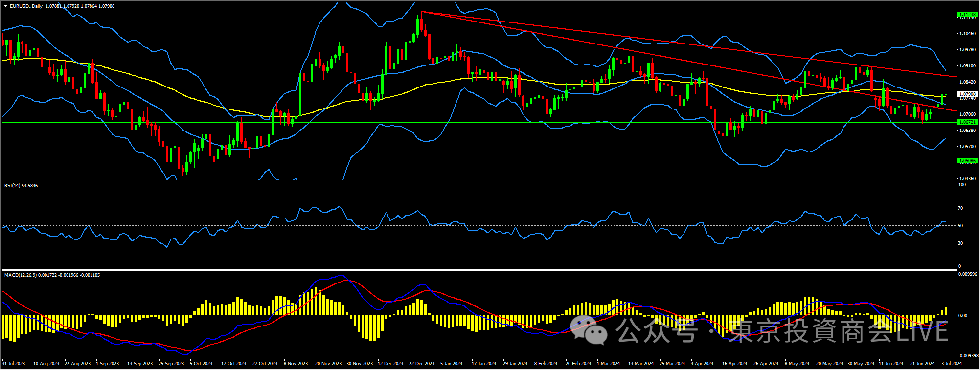Click the 17 Oct 2023 date label
Viewport: 980px width, 370px height.
click(x=233, y=364)
